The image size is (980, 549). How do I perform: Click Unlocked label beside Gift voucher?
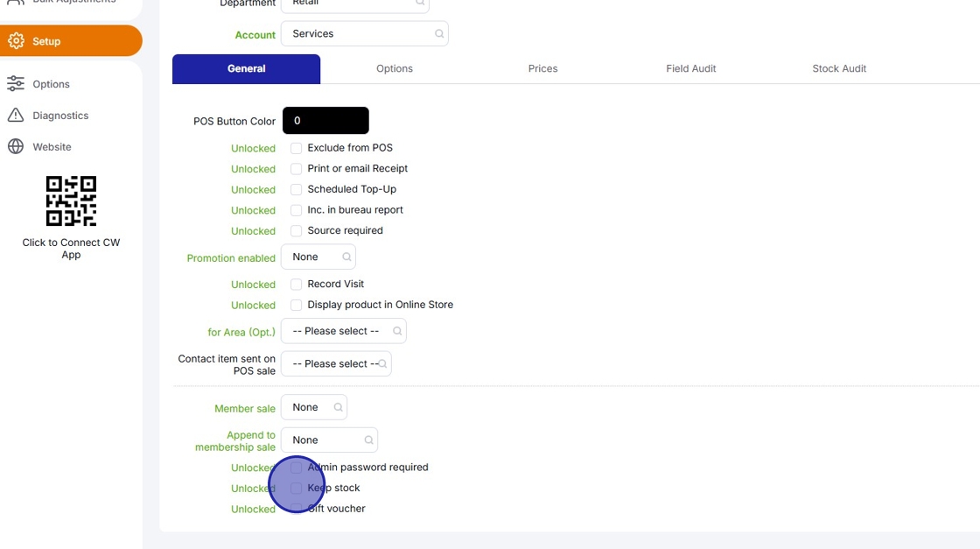tap(253, 509)
